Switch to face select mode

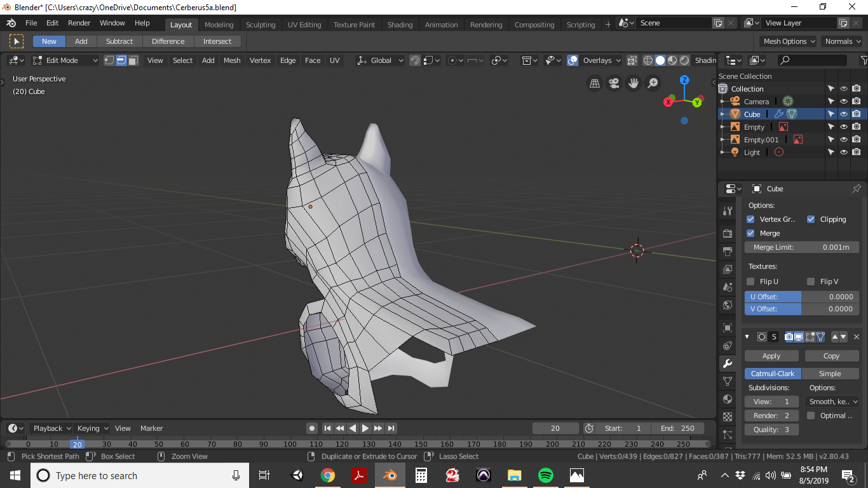(x=133, y=60)
